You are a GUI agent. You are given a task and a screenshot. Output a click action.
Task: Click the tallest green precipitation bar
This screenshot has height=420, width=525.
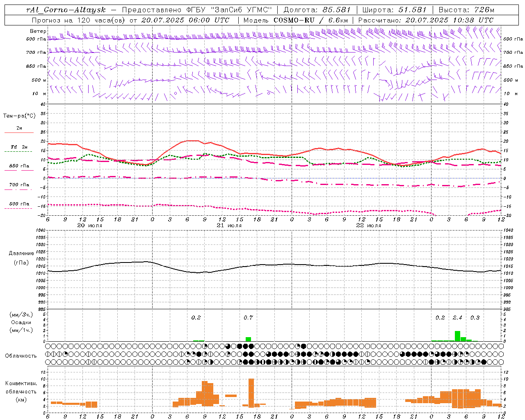457,336
